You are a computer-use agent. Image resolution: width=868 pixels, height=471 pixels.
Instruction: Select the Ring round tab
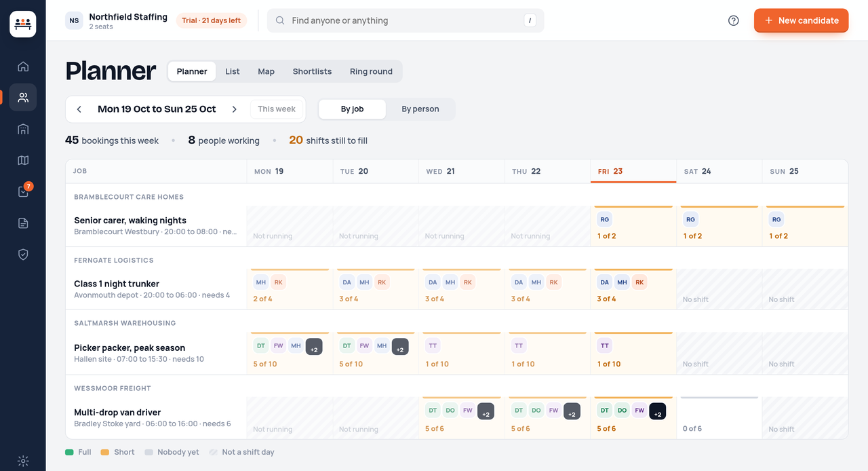click(371, 71)
